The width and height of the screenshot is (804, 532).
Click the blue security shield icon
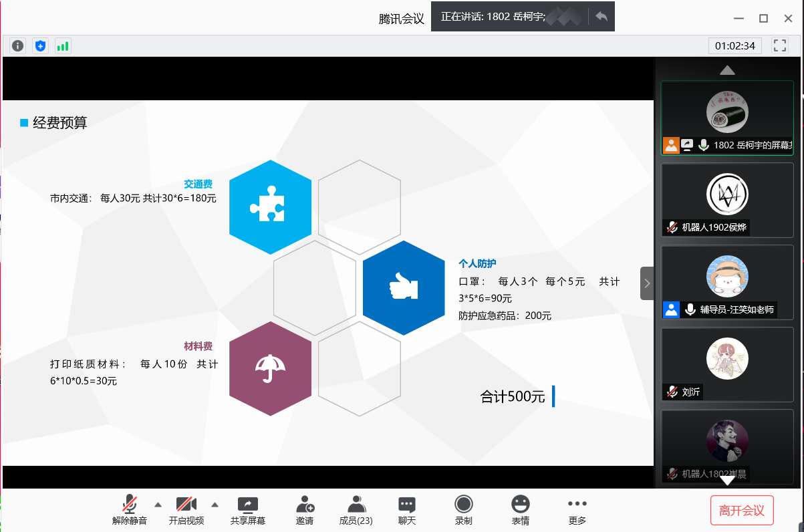coord(41,46)
